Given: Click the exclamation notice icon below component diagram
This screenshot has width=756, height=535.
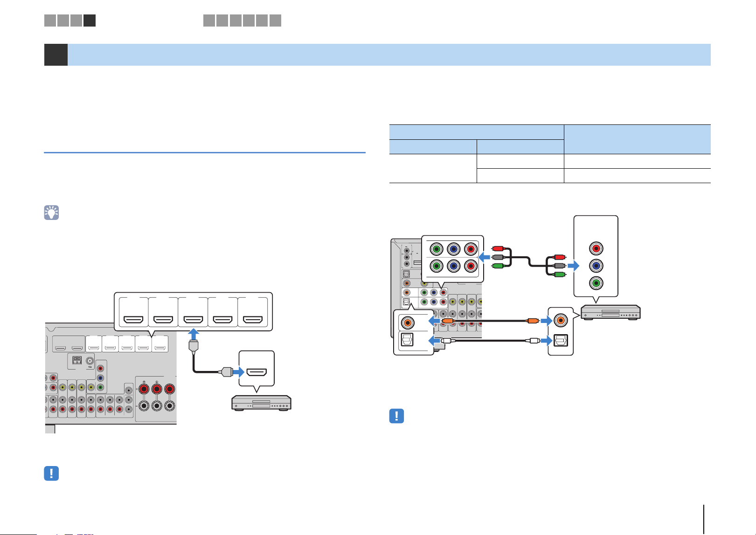Looking at the screenshot, I should (x=396, y=416).
